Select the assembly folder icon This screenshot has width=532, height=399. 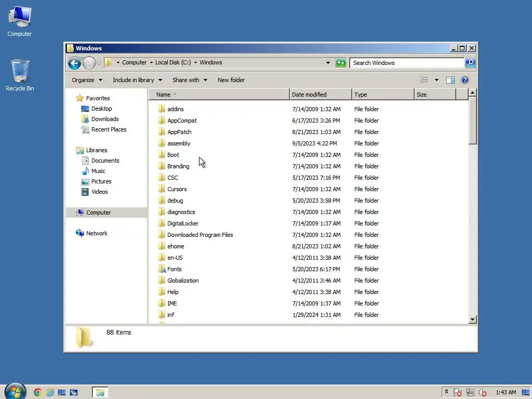(162, 143)
